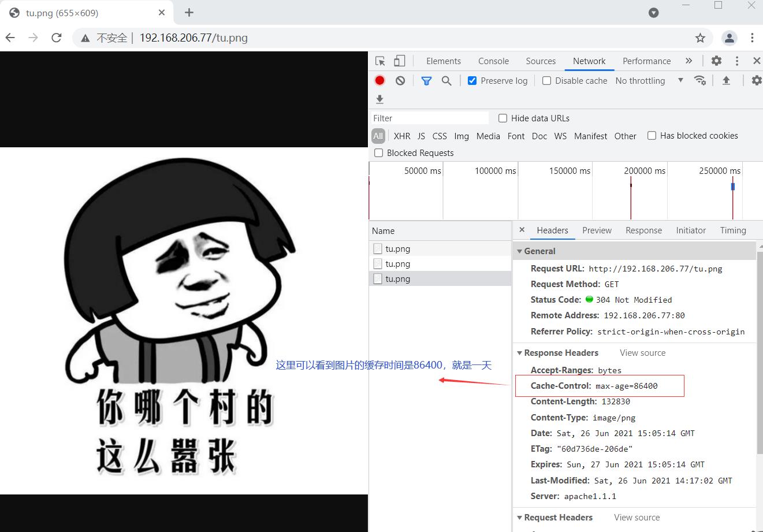Import HAR file with the upload icon

pos(726,80)
